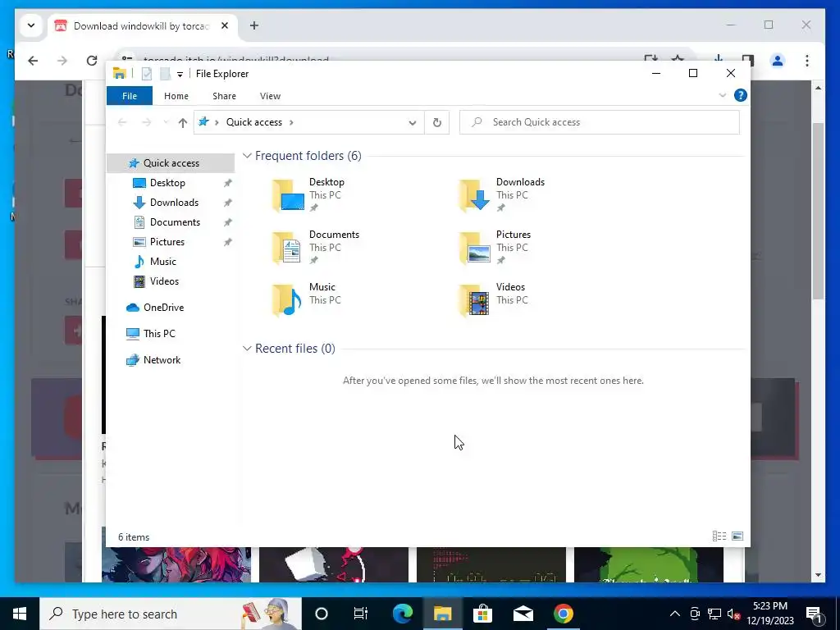This screenshot has height=630, width=840.
Task: Select the Music folder icon tile
Action: [288, 300]
